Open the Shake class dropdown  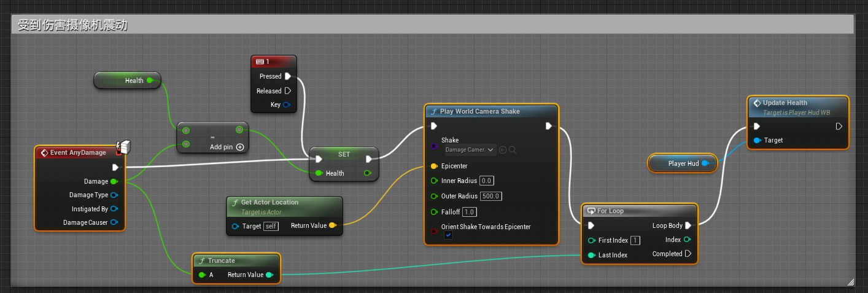click(470, 150)
